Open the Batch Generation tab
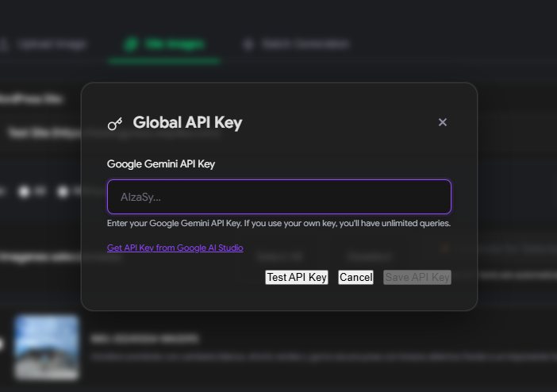This screenshot has width=557, height=392. click(305, 44)
